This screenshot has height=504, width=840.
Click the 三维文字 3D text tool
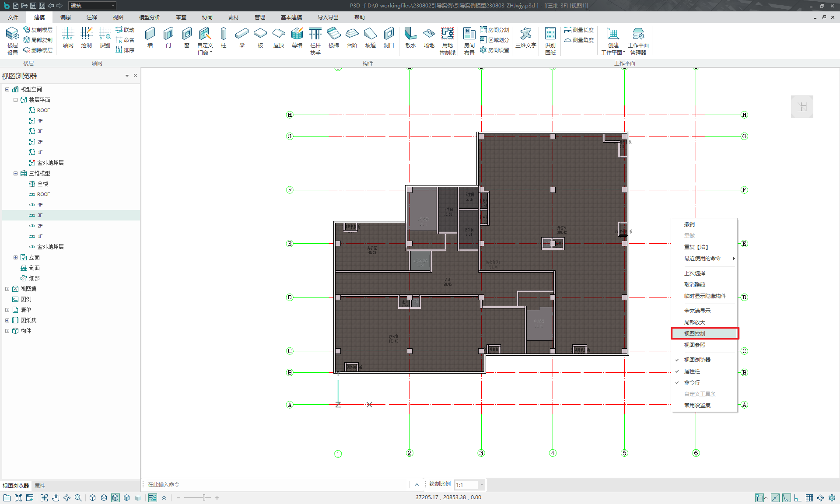525,37
